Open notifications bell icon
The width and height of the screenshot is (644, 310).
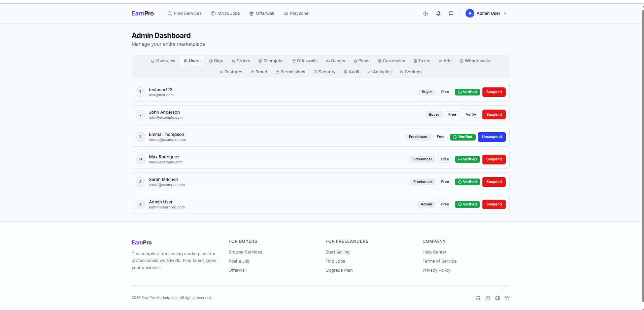point(438,13)
